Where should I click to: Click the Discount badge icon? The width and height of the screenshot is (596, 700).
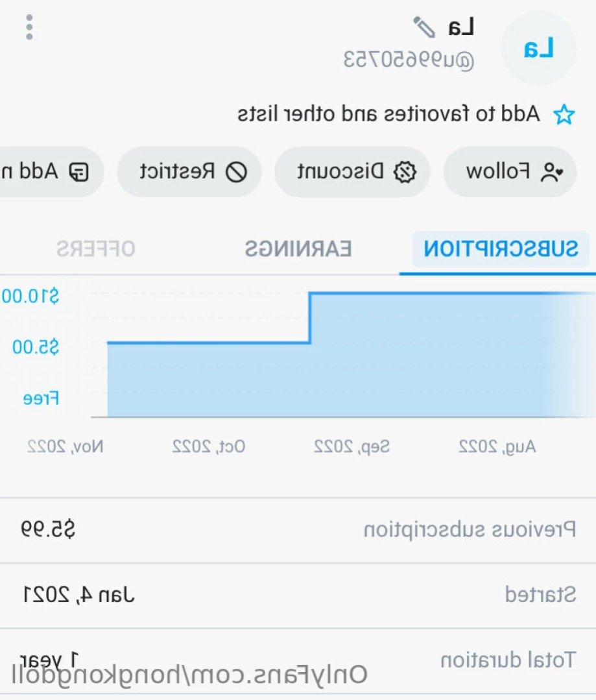(x=405, y=172)
